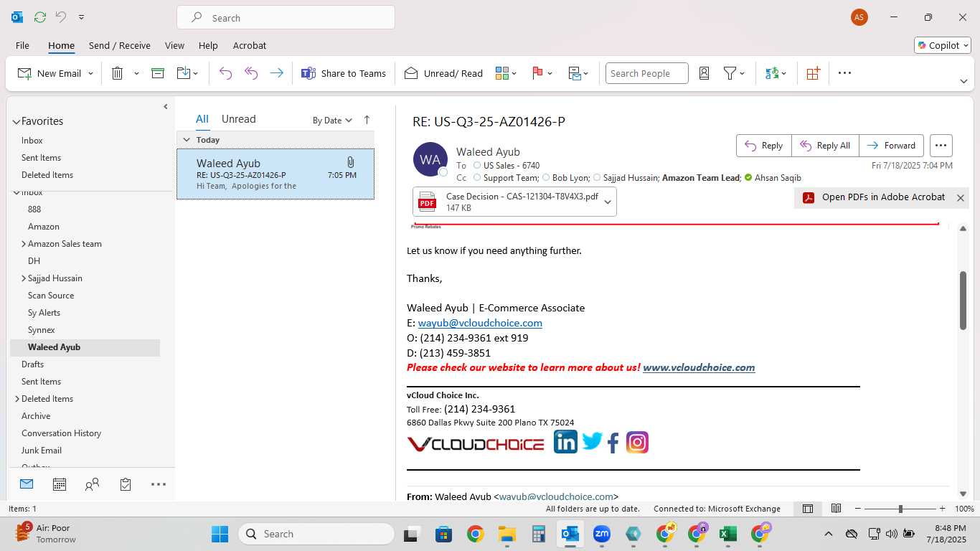Open the vCloud Choice LinkedIn icon
This screenshot has width=980, height=551.
[565, 442]
